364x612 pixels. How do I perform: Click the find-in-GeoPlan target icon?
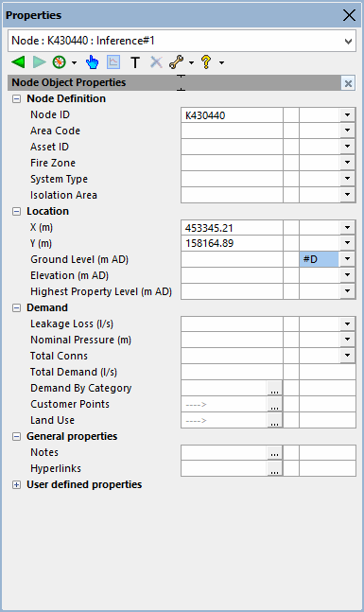coord(60,62)
